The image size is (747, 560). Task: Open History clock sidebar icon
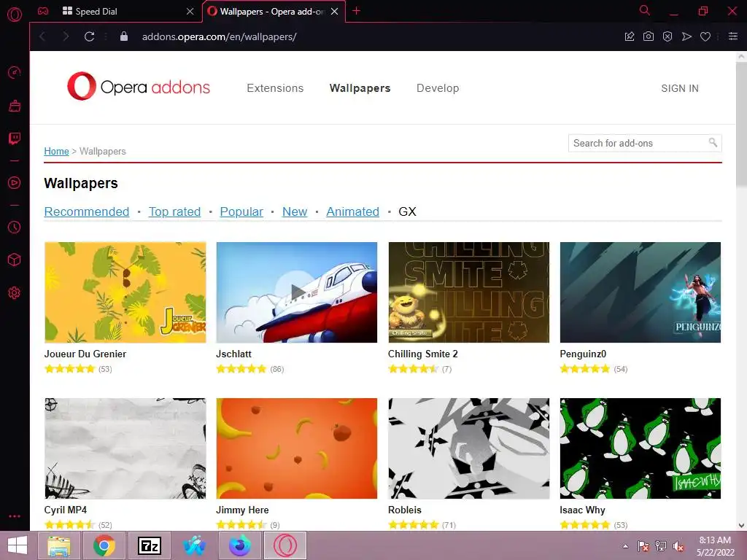coord(15,227)
